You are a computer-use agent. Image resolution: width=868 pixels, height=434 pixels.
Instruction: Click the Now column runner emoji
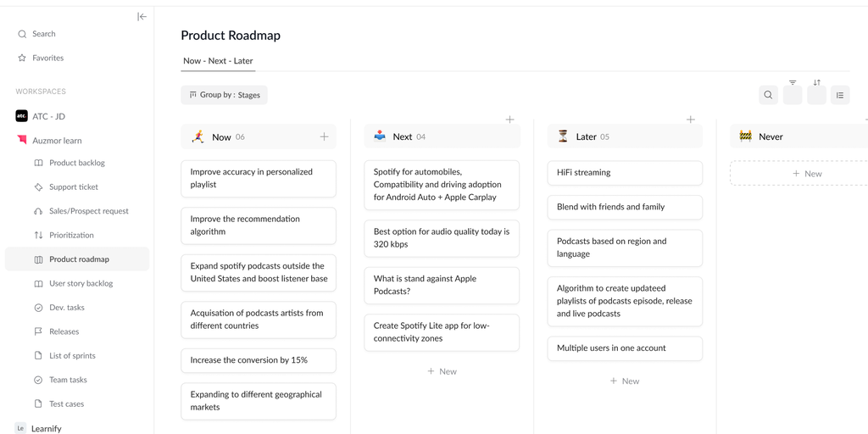click(198, 136)
